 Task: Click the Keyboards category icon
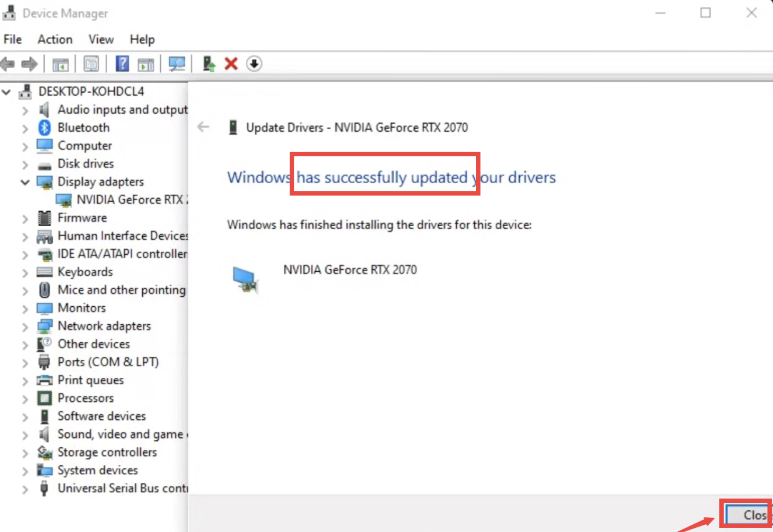[44, 272]
